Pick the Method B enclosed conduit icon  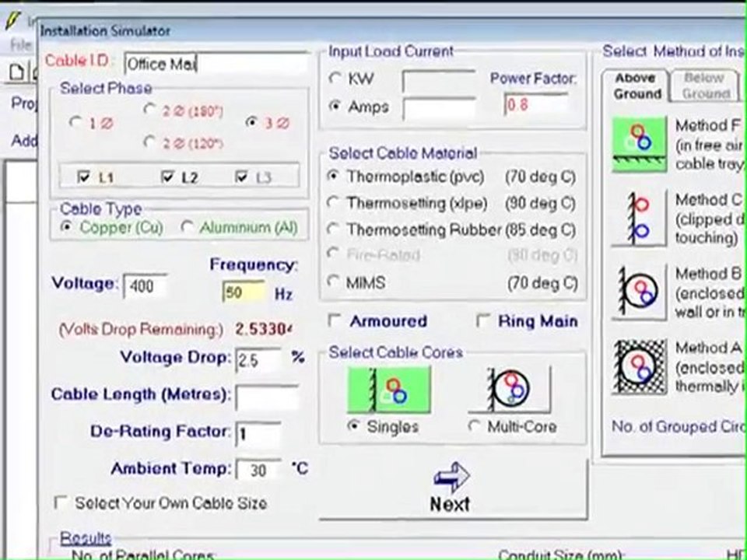coord(639,292)
